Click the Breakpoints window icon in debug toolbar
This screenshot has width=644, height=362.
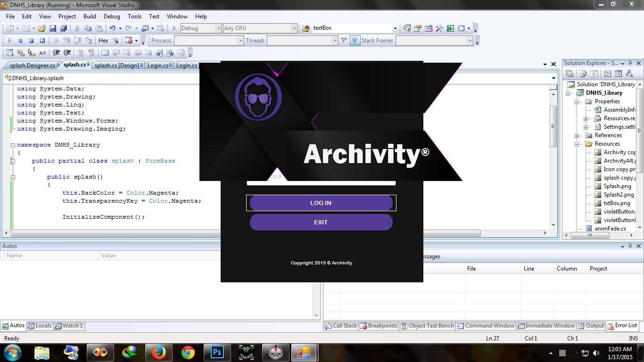129,41
